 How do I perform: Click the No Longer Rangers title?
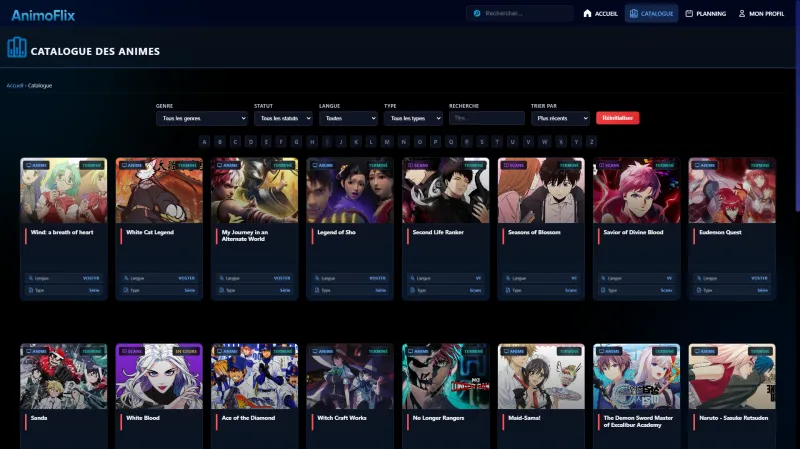[438, 418]
